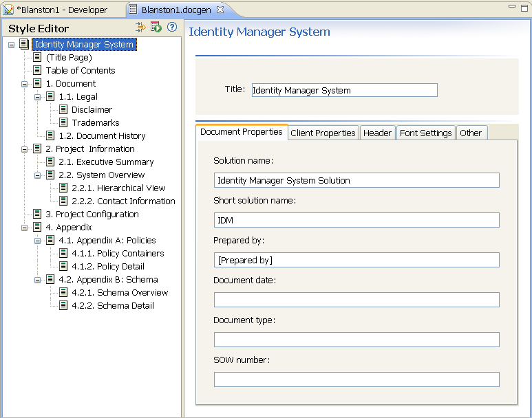Image resolution: width=532 pixels, height=418 pixels.
Task: Open the Font Settings tab
Action: [x=425, y=133]
